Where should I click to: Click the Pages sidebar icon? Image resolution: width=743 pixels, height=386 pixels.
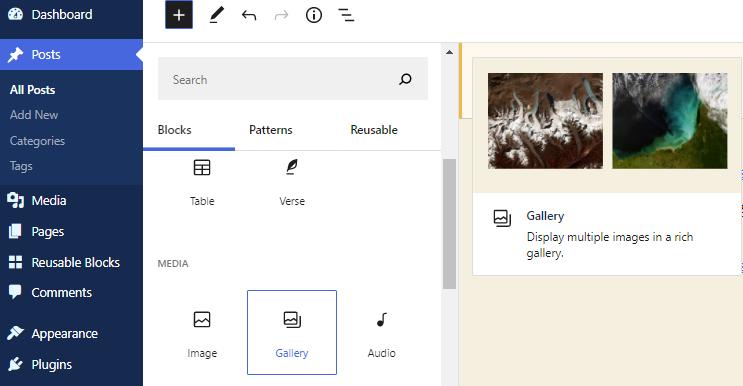pyautogui.click(x=15, y=231)
